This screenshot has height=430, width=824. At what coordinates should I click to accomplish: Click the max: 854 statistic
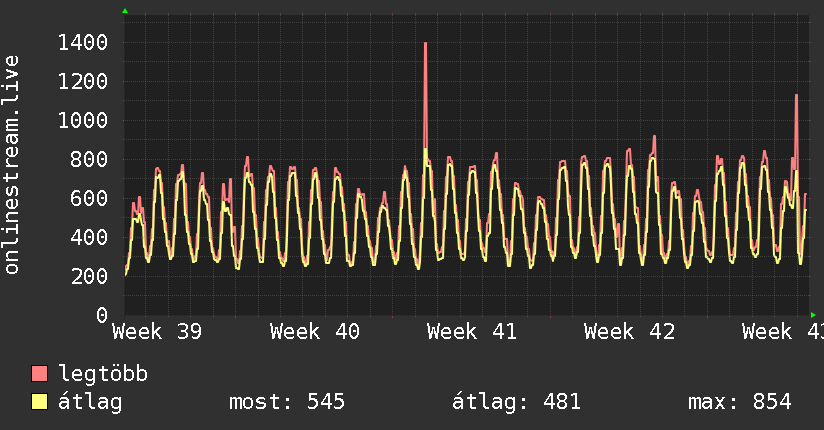[x=739, y=402]
